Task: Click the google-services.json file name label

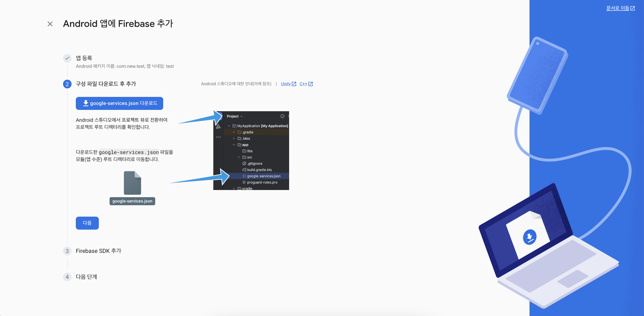Action: tap(132, 201)
